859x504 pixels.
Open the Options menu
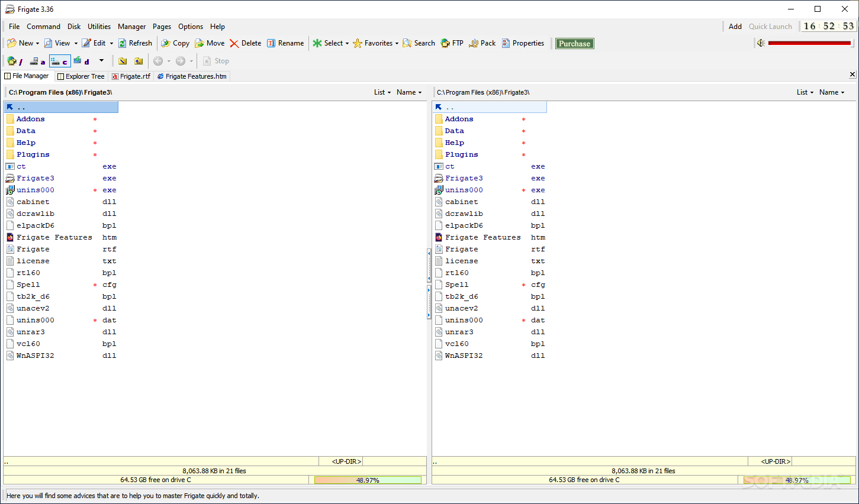click(x=191, y=27)
